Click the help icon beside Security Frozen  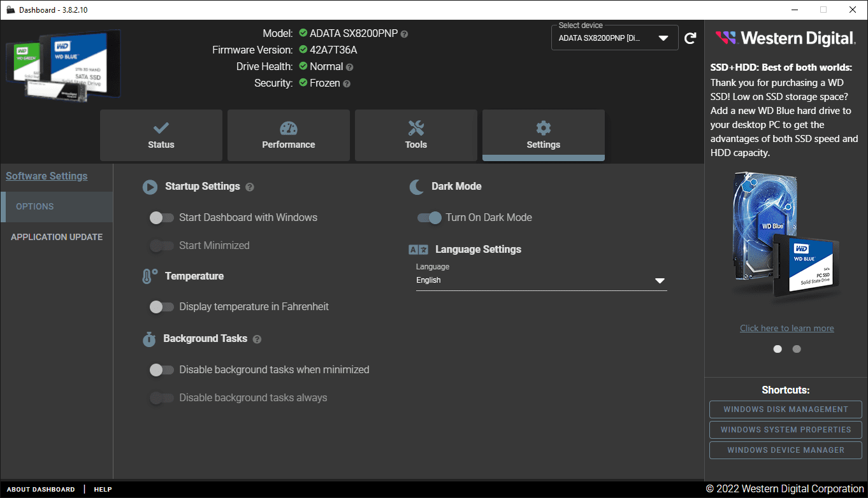[347, 83]
